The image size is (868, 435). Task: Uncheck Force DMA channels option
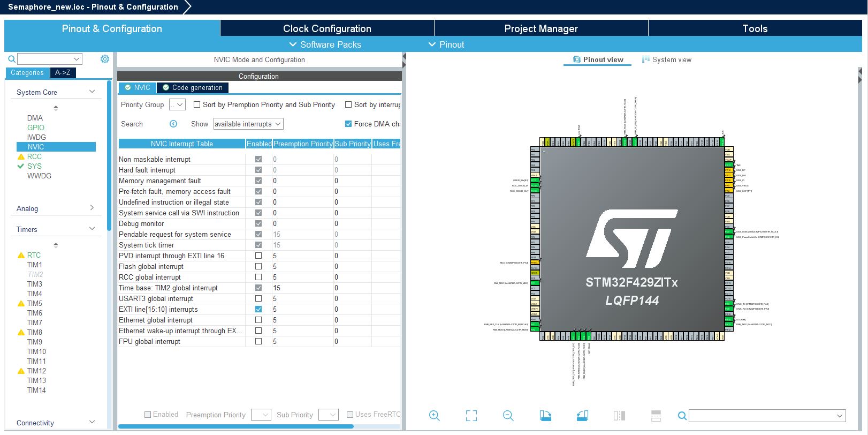pos(348,124)
